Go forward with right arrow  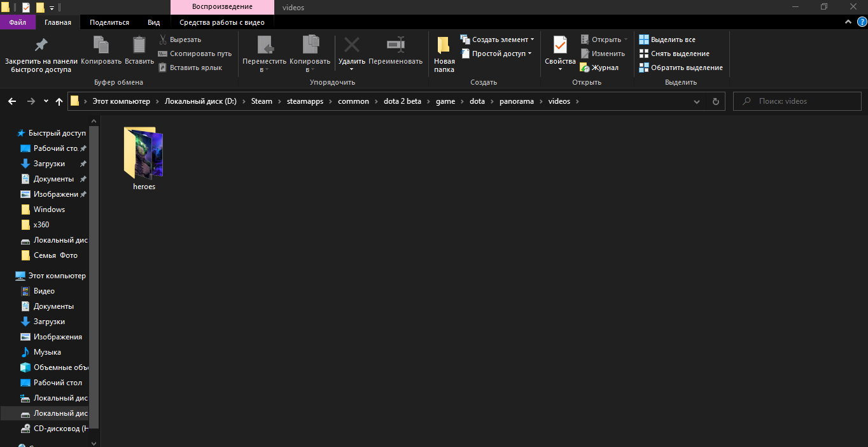coord(31,101)
